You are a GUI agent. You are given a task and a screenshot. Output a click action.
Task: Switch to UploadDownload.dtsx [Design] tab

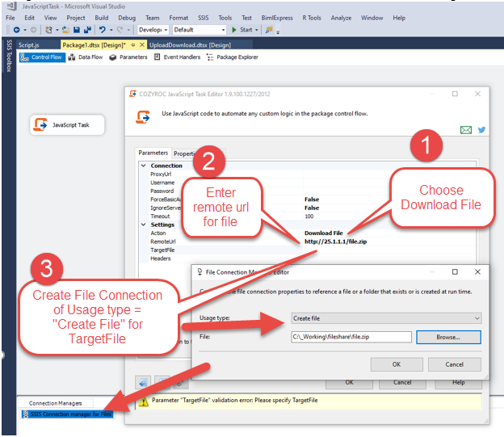point(191,45)
